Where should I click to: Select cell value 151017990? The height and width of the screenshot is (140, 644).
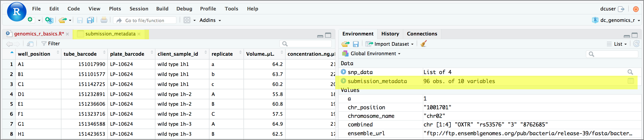click(x=92, y=64)
